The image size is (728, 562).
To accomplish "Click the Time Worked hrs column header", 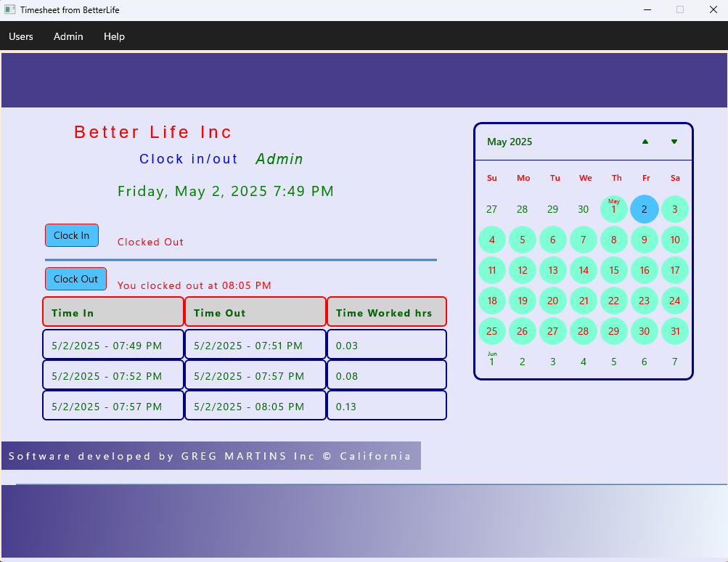I will click(x=386, y=312).
